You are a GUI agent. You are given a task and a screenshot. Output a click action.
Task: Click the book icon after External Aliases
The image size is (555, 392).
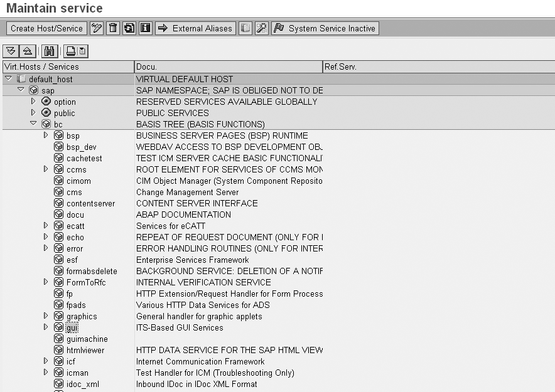pos(245,28)
